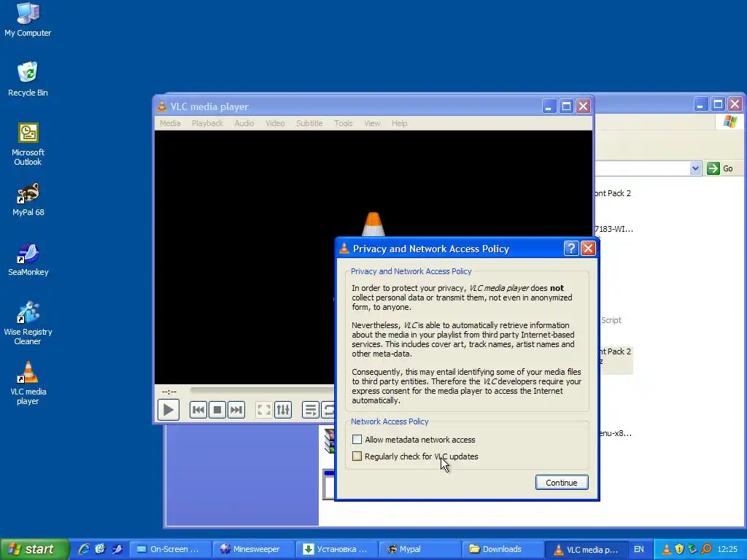Open the help question mark in dialog
The height and width of the screenshot is (560, 747).
point(570,248)
